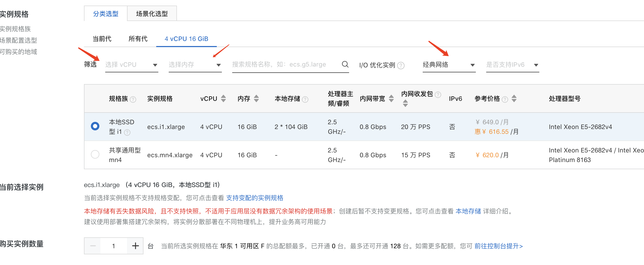
Task: Click the search magnifier icon in spec search box
Action: point(345,64)
